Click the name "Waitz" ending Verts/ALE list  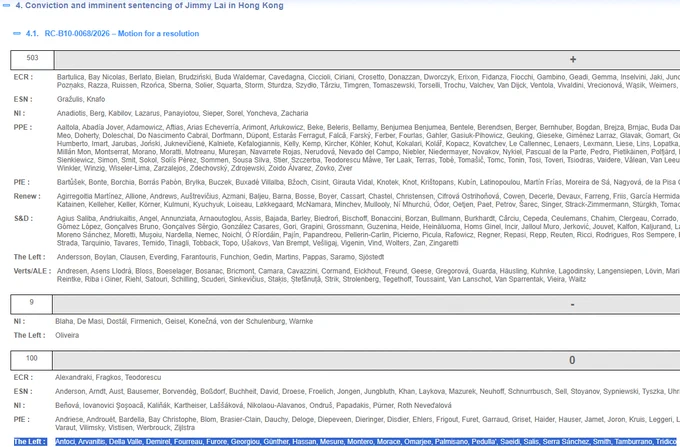pos(577,279)
